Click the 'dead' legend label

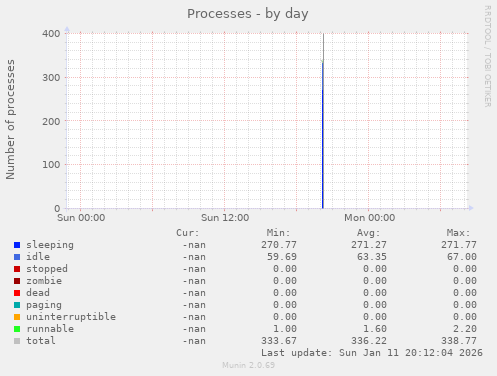[x=38, y=293]
